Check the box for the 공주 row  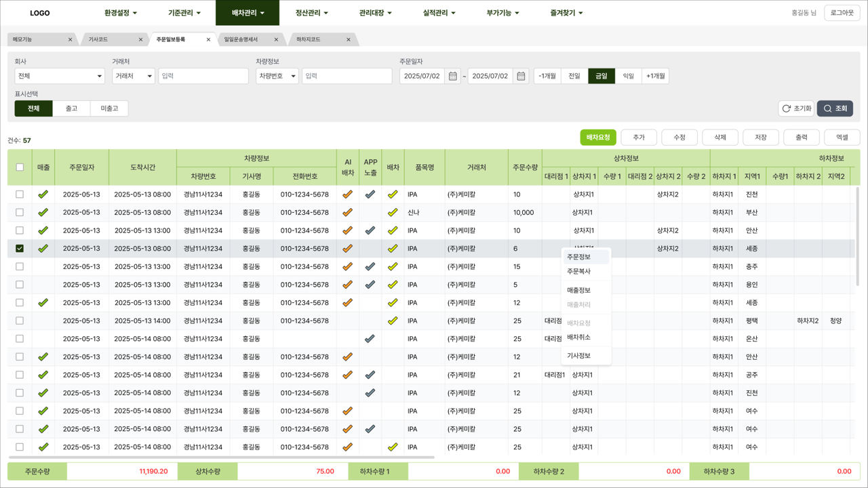20,375
